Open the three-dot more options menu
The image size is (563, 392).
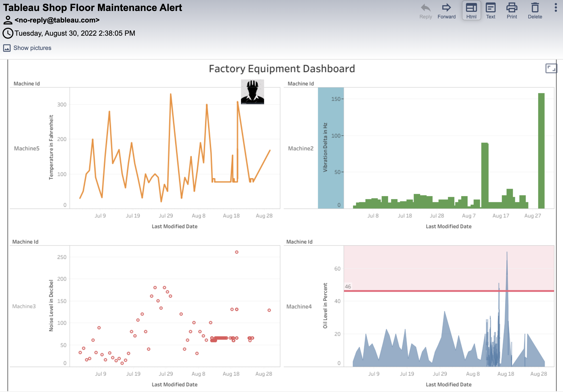556,8
